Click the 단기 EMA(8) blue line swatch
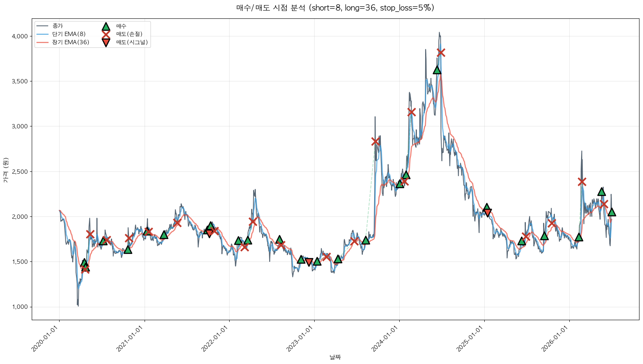Image resolution: width=643 pixels, height=364 pixels. [x=42, y=34]
